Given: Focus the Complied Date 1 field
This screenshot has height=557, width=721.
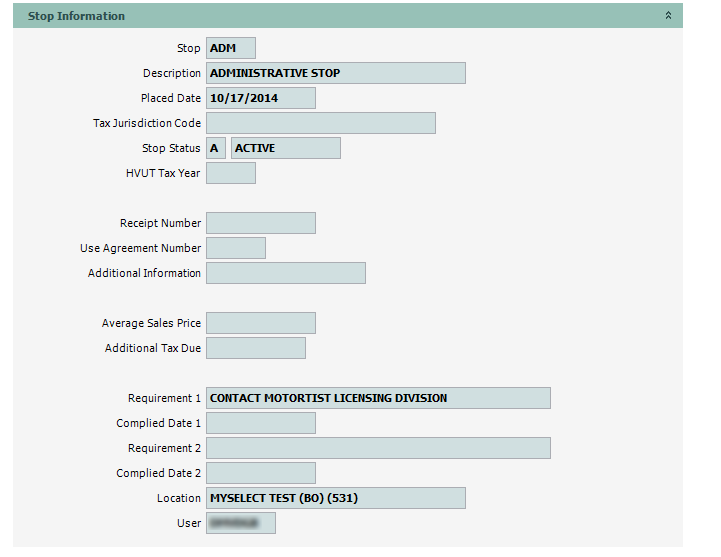Looking at the screenshot, I should [260, 423].
